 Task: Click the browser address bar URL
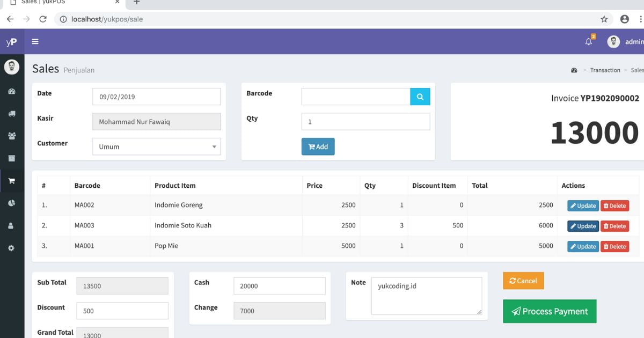click(107, 19)
